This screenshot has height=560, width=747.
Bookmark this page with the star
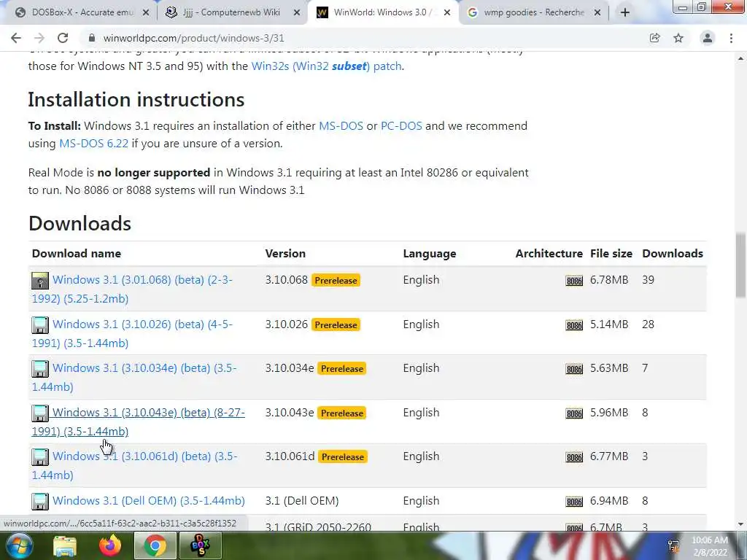coord(678,38)
